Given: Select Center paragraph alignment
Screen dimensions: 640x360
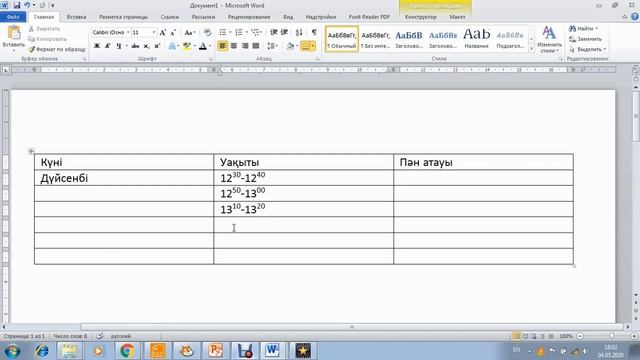Looking at the screenshot, I should (x=234, y=46).
